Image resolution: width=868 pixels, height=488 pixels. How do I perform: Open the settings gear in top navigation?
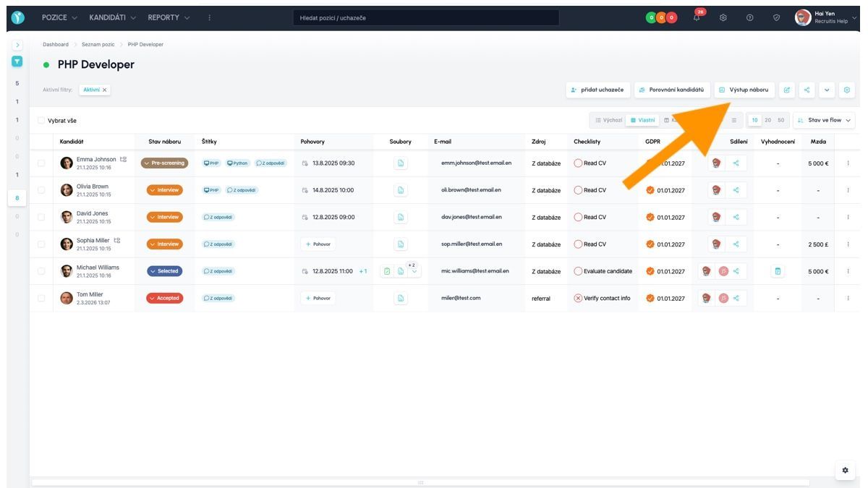723,18
